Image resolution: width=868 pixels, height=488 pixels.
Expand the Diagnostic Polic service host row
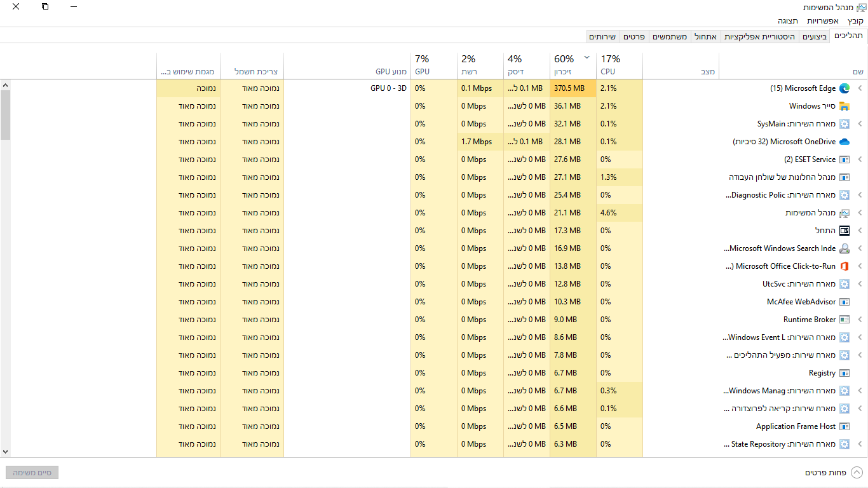click(x=860, y=195)
